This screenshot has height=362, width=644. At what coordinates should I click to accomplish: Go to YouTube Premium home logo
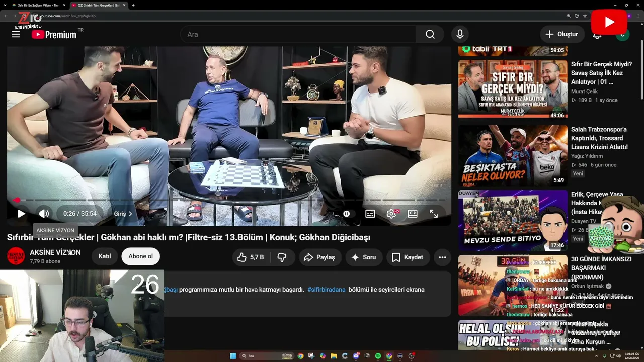(x=54, y=34)
